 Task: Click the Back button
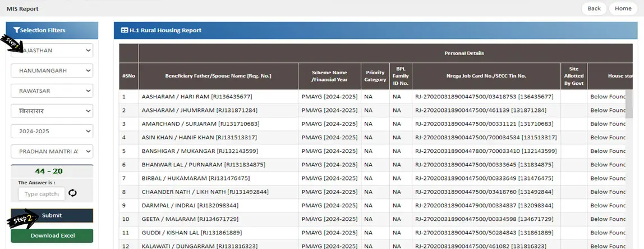coord(594,8)
